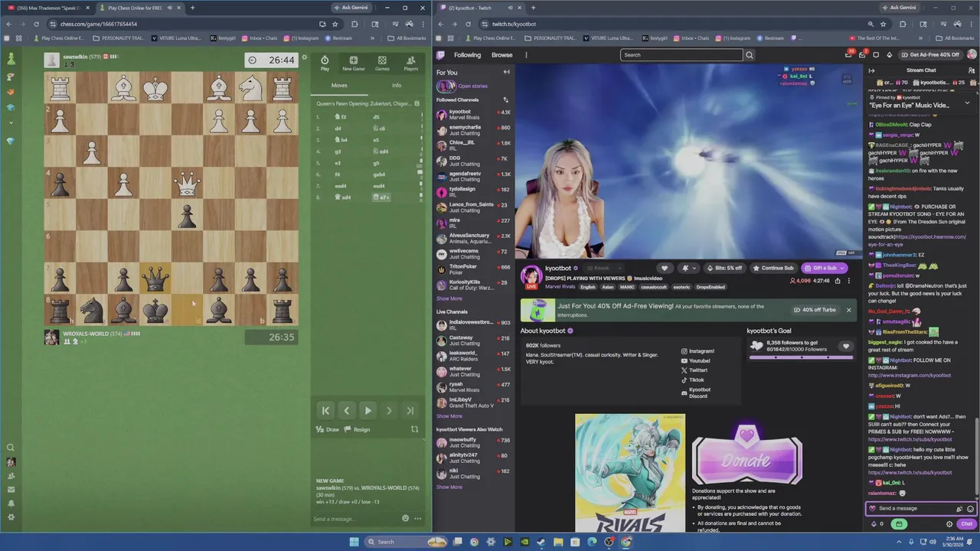Open the Play menu in chess.com panel

click(325, 63)
